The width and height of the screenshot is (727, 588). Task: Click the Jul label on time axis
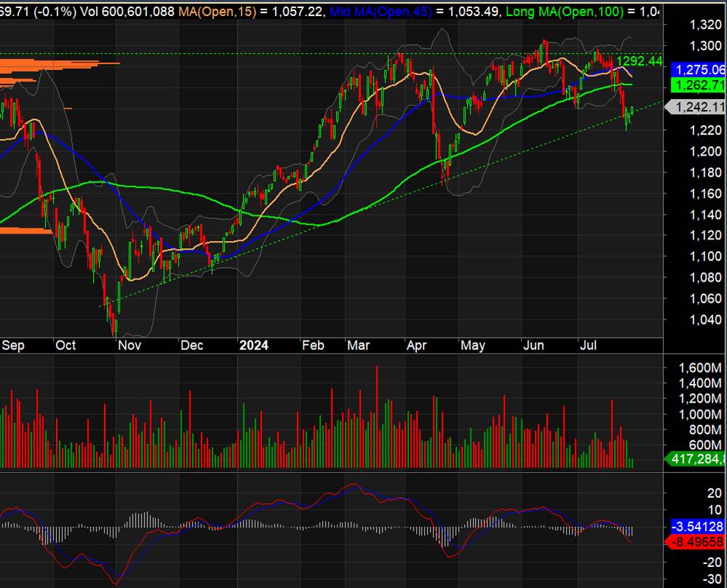coord(589,346)
